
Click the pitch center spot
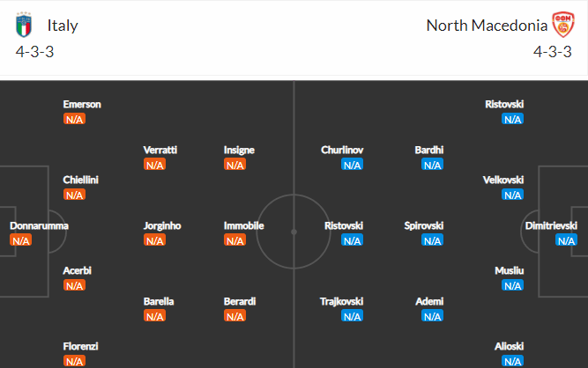tap(294, 232)
